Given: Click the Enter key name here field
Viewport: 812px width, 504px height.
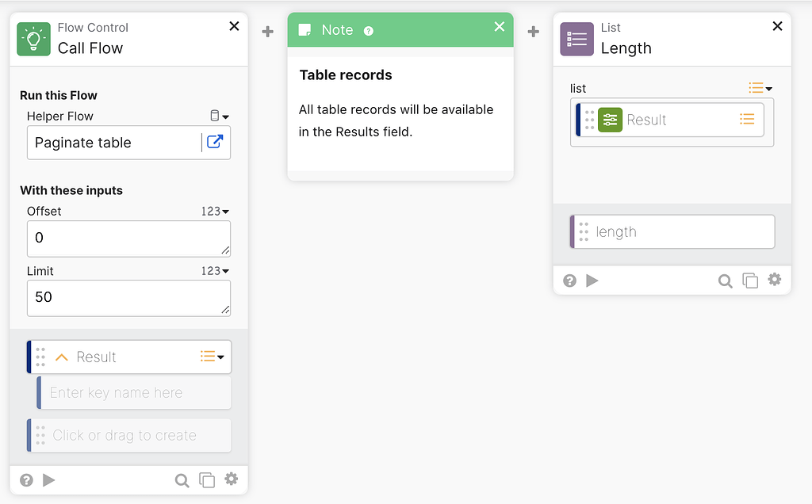Looking at the screenshot, I should click(135, 392).
